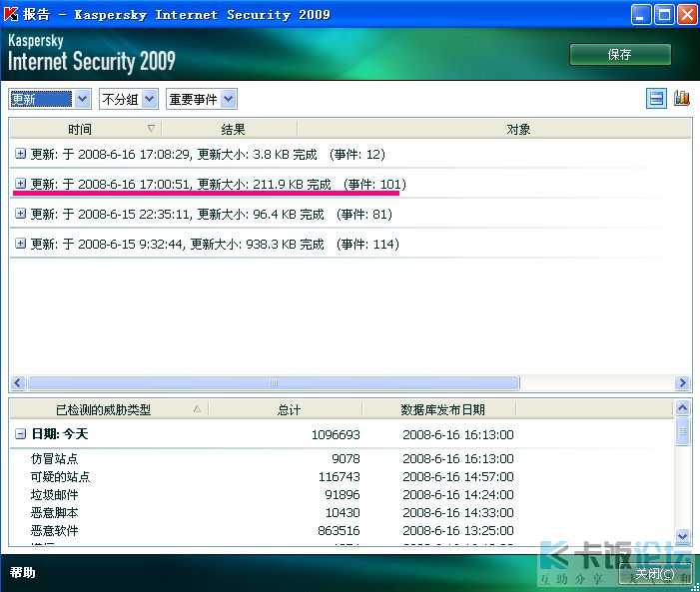Click the threat list vertical scrollbar thumb
The width and height of the screenshot is (700, 592).
(683, 431)
